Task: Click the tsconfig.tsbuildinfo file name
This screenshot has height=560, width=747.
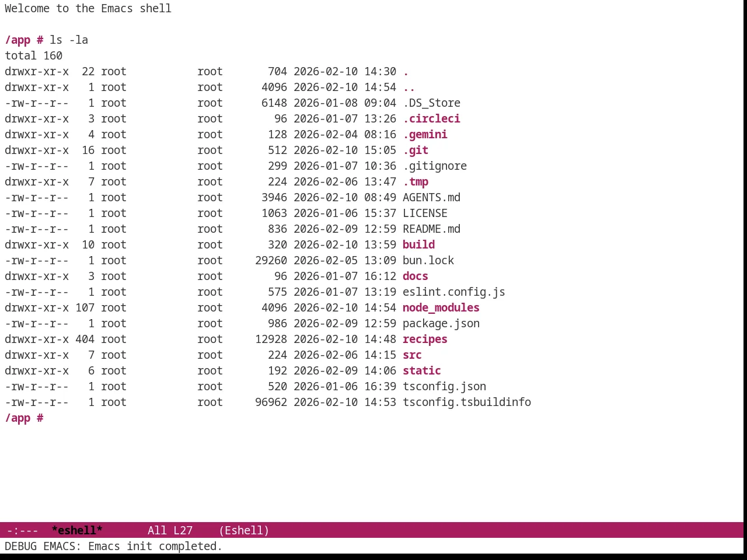Action: click(467, 402)
